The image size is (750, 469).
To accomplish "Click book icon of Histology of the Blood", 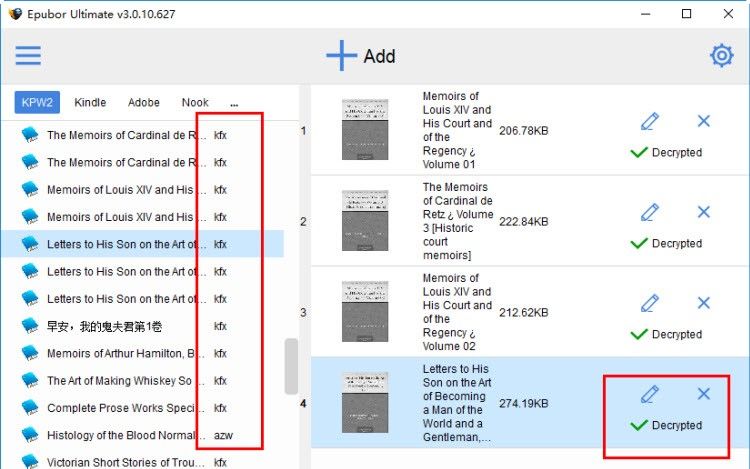I will 30,435.
